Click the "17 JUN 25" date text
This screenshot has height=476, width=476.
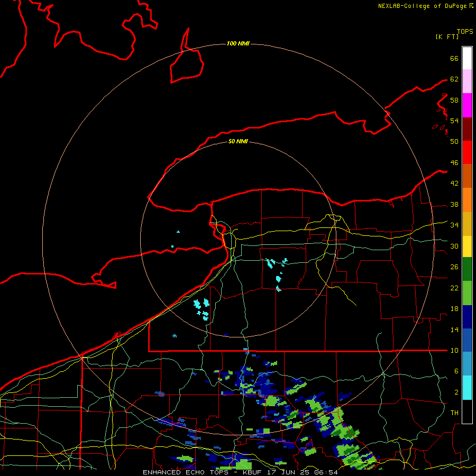(x=288, y=472)
